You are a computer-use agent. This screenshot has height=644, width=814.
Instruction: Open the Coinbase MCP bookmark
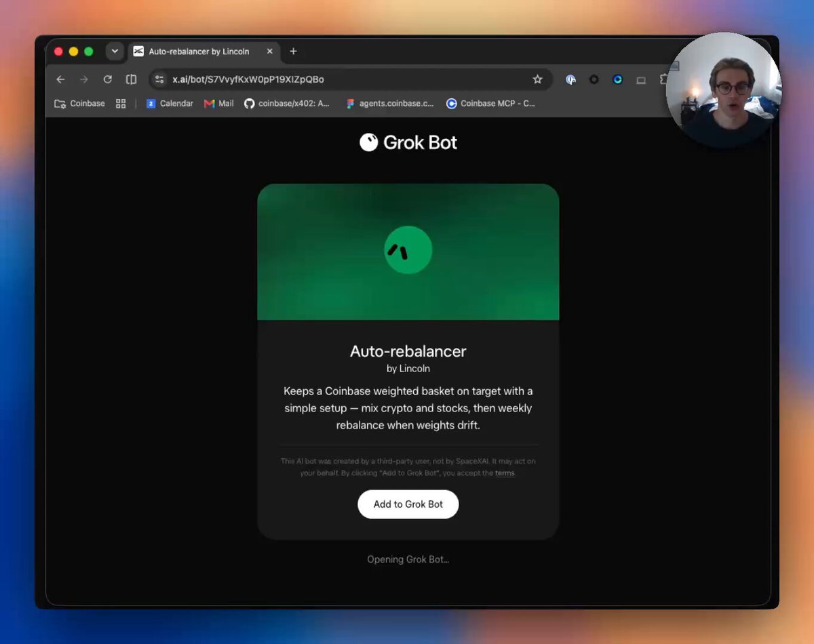pyautogui.click(x=490, y=104)
